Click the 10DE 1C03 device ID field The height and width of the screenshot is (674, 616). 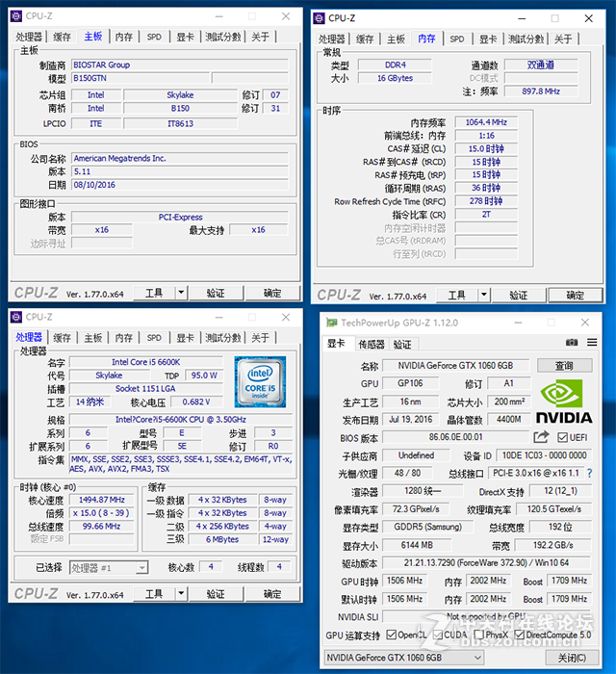coord(544,455)
